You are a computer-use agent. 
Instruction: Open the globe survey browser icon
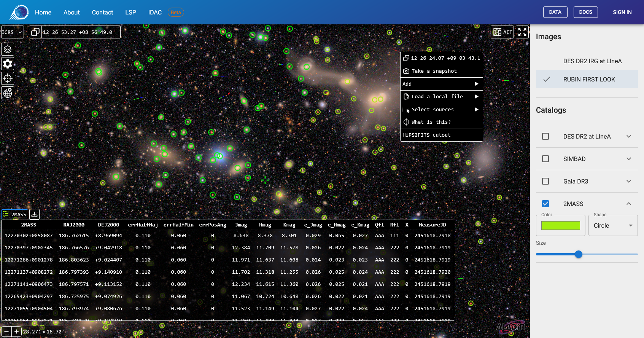[x=8, y=93]
